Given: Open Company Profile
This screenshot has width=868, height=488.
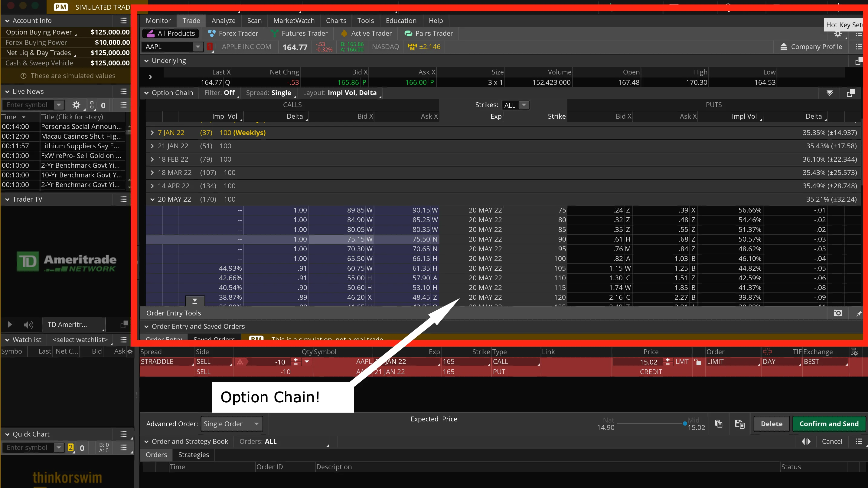Looking at the screenshot, I should point(811,47).
